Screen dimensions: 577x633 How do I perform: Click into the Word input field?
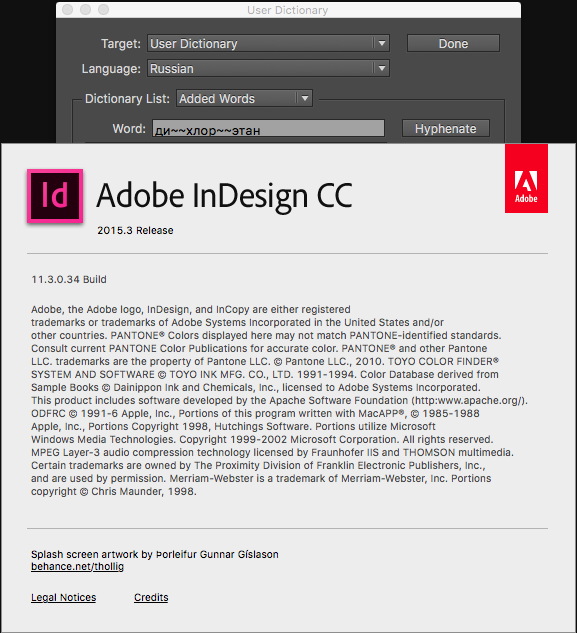pyautogui.click(x=268, y=129)
